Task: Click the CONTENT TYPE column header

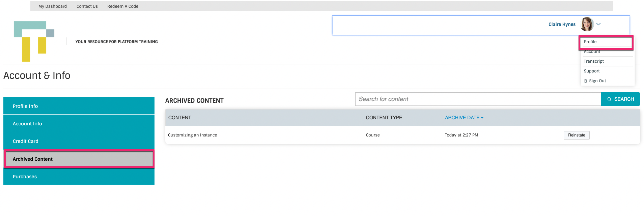Action: click(384, 118)
